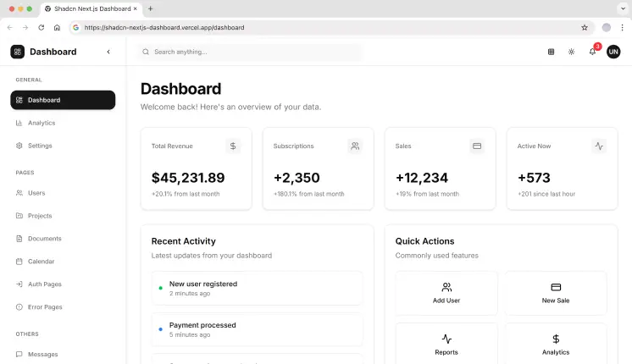Open the browser profile avatar

607,27
